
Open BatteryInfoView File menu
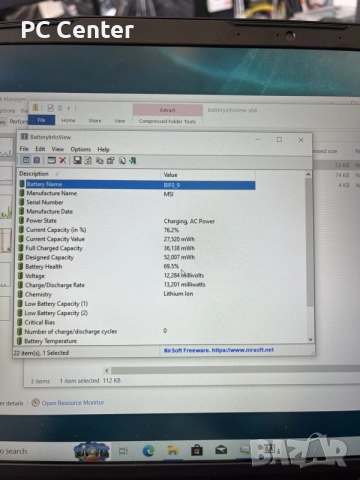(24, 149)
